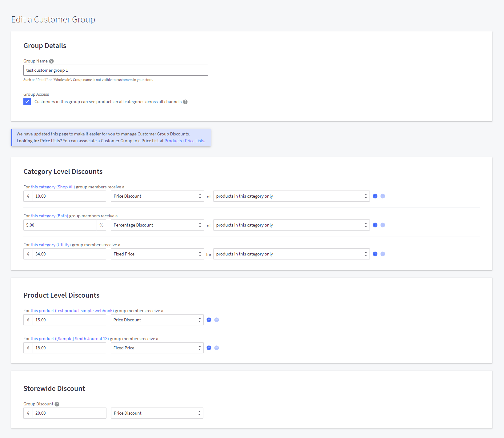The height and width of the screenshot is (438, 504).
Task: Select the Product Level Discounts heading
Action: pyautogui.click(x=62, y=295)
